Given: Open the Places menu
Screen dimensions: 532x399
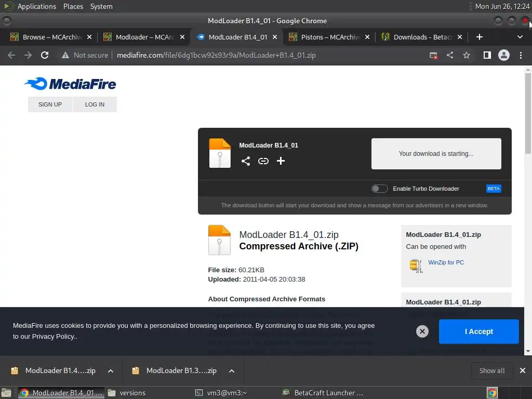Looking at the screenshot, I should click(73, 6).
